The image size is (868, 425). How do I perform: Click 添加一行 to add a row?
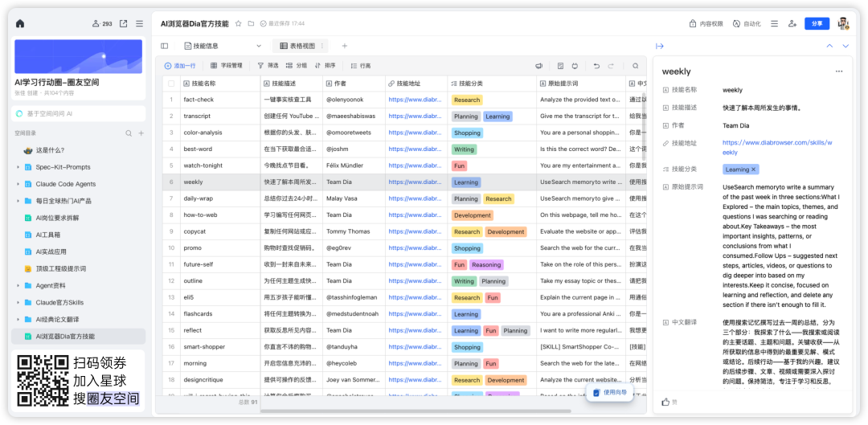click(x=180, y=66)
